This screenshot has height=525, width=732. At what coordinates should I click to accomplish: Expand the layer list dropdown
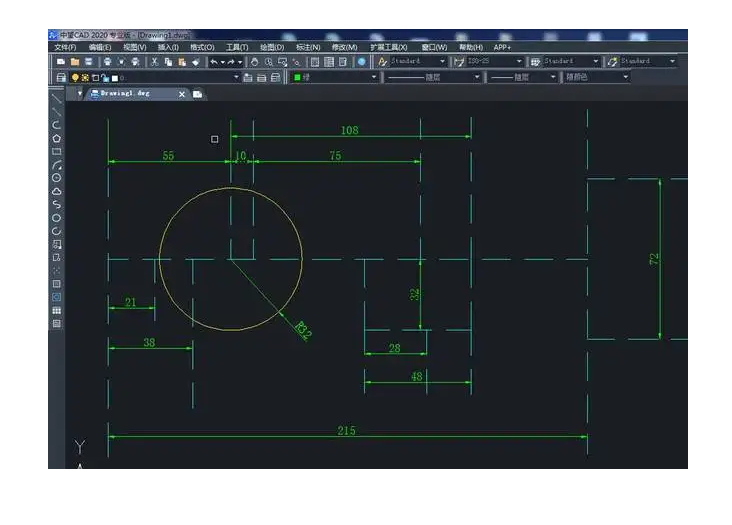(x=237, y=77)
